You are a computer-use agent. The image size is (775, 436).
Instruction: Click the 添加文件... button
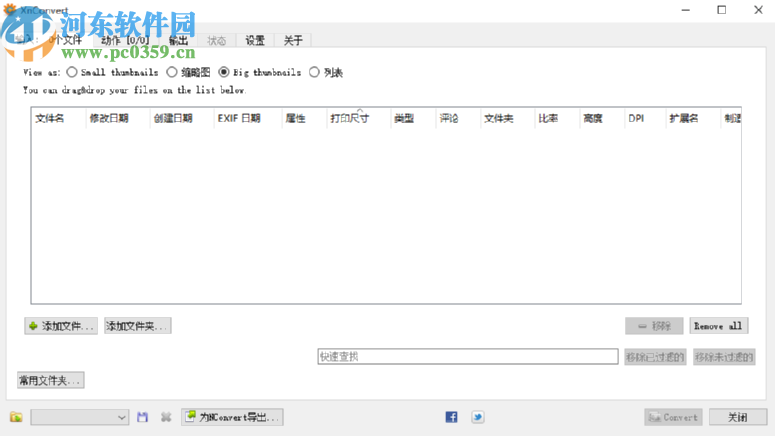point(61,326)
